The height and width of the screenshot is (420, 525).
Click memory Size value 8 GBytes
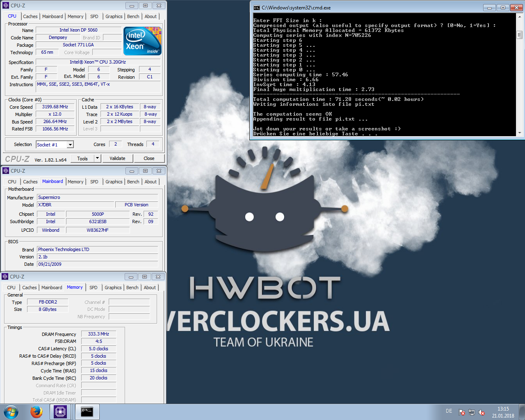(x=48, y=309)
